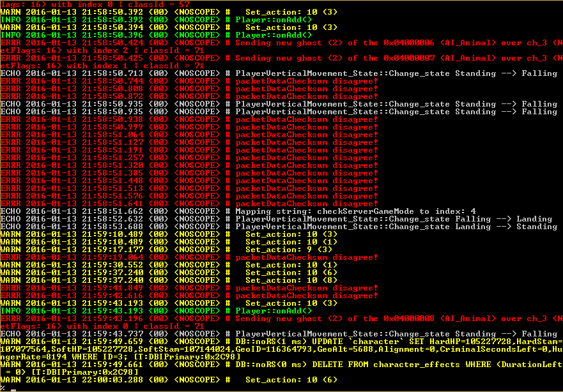Viewport: 563px width, 392px height.
Task: Click 'Set_action: 10 (6)' warning at 21:59:37.240
Action: (169, 273)
